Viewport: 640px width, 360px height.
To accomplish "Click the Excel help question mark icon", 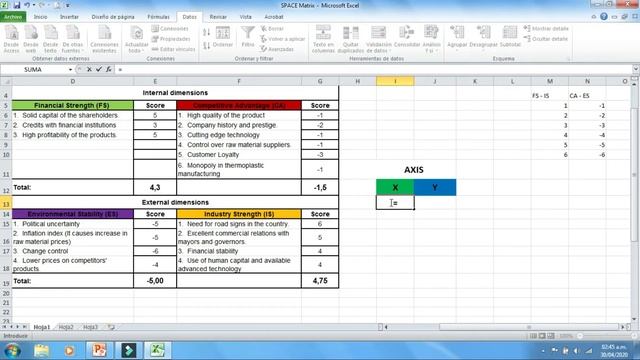I will [604, 17].
